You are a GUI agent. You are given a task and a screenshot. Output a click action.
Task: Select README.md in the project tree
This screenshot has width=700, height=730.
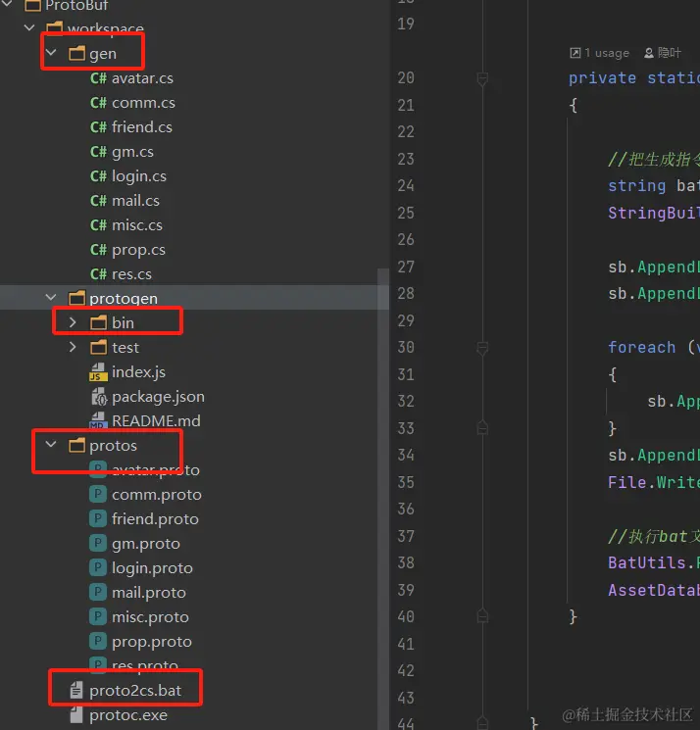point(157,421)
